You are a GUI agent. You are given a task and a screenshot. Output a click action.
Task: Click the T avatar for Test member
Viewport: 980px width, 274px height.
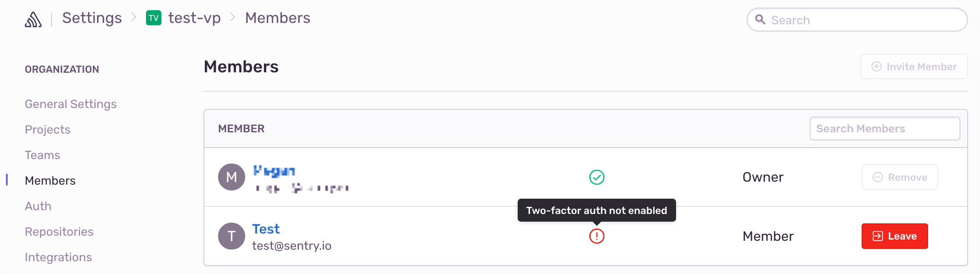(231, 236)
